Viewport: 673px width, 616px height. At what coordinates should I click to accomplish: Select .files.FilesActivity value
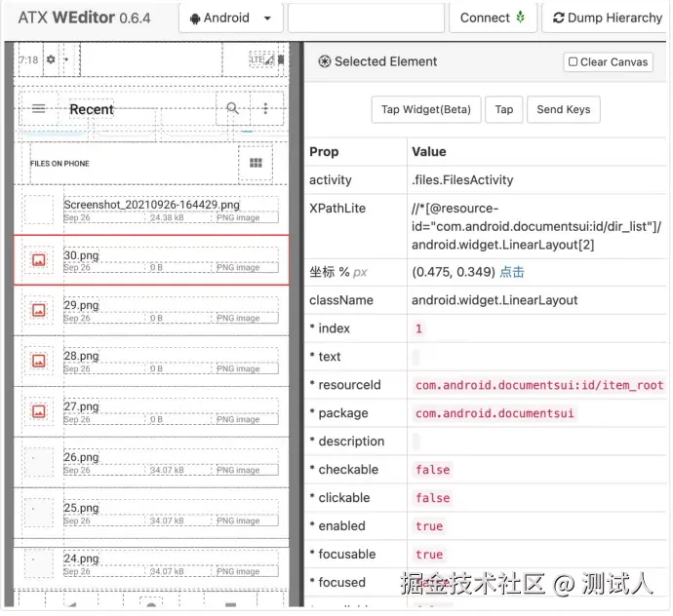462,179
